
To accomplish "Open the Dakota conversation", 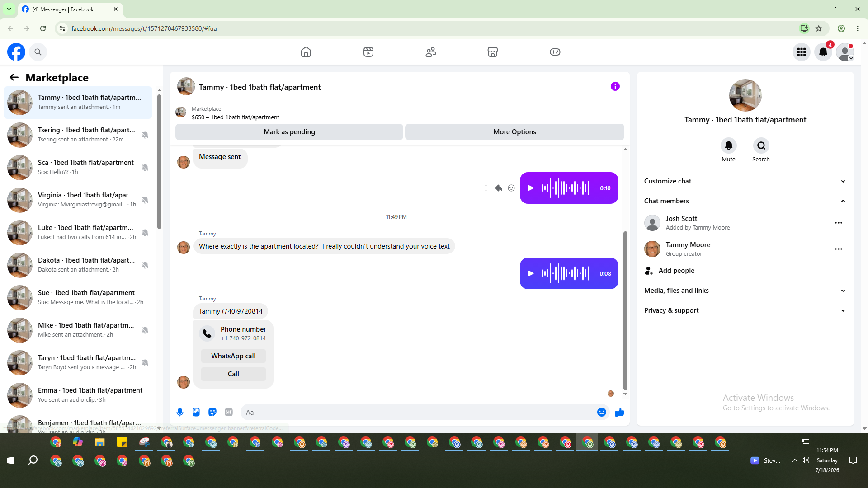I will click(x=78, y=265).
